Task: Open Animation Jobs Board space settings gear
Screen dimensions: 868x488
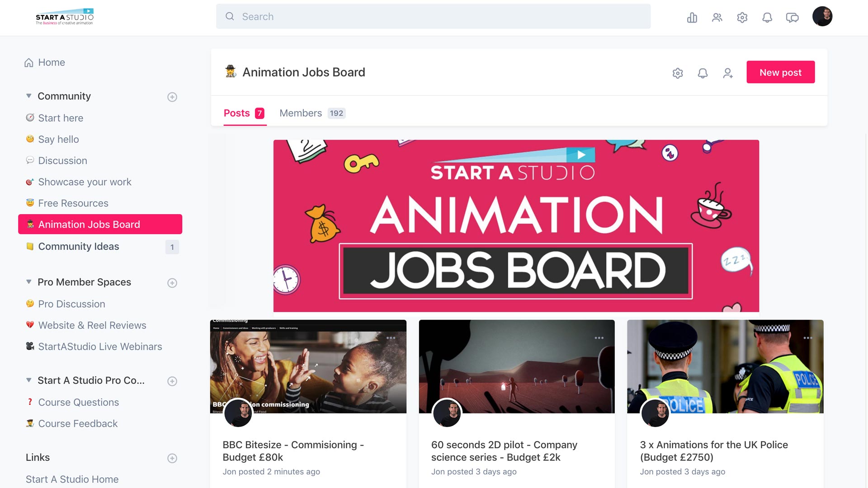Action: 678,73
